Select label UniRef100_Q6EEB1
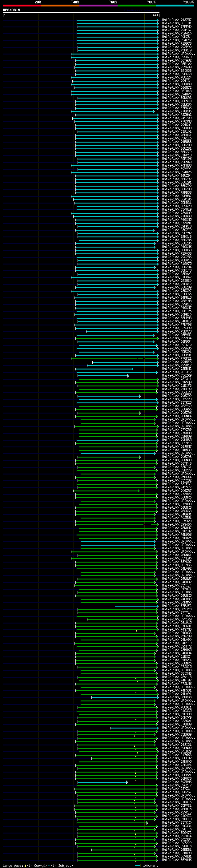This screenshot has height=868, width=197. pyautogui.click(x=176, y=850)
